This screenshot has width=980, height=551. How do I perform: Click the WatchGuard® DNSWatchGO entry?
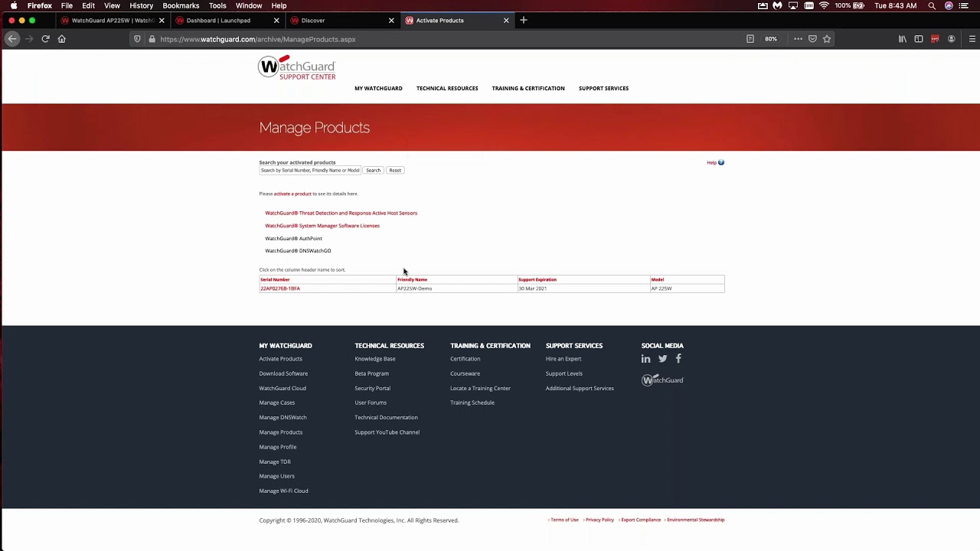coord(298,251)
